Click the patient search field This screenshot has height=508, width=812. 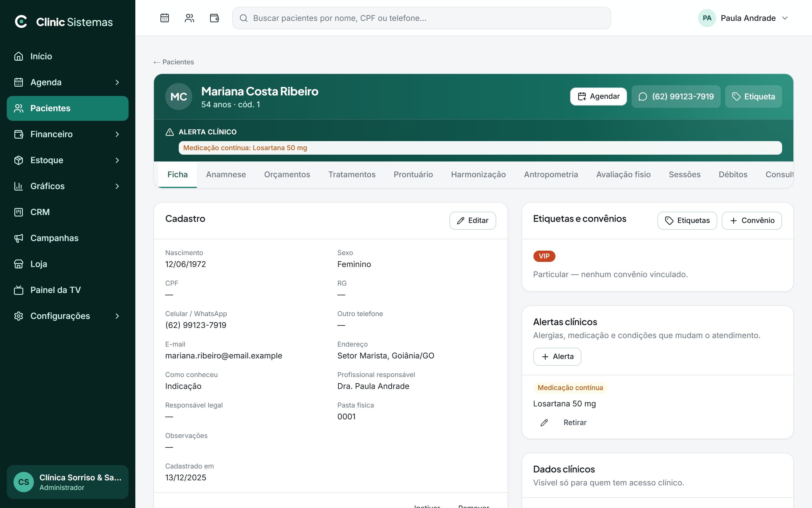point(422,18)
